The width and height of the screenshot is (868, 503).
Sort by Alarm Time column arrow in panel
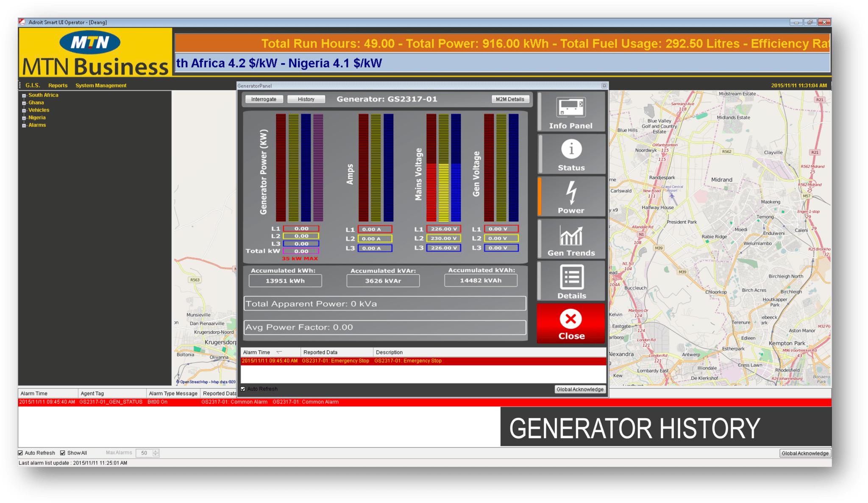click(x=279, y=352)
